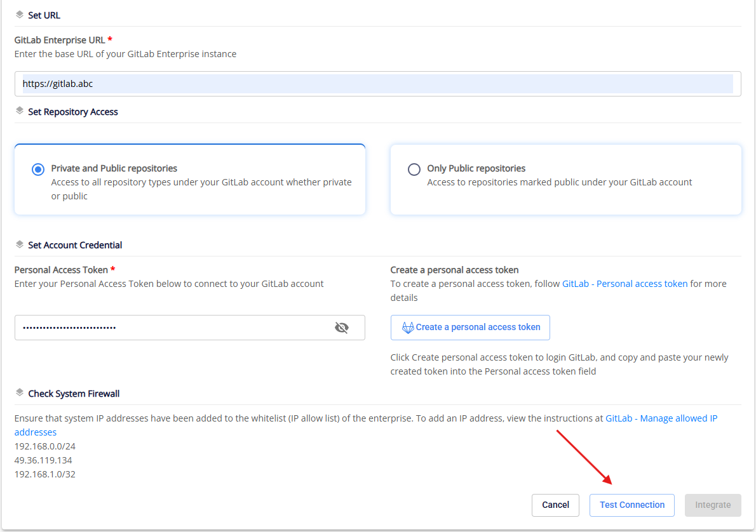This screenshot has height=532, width=756.
Task: Click the GitLab fox logo icon
Action: [x=408, y=328]
